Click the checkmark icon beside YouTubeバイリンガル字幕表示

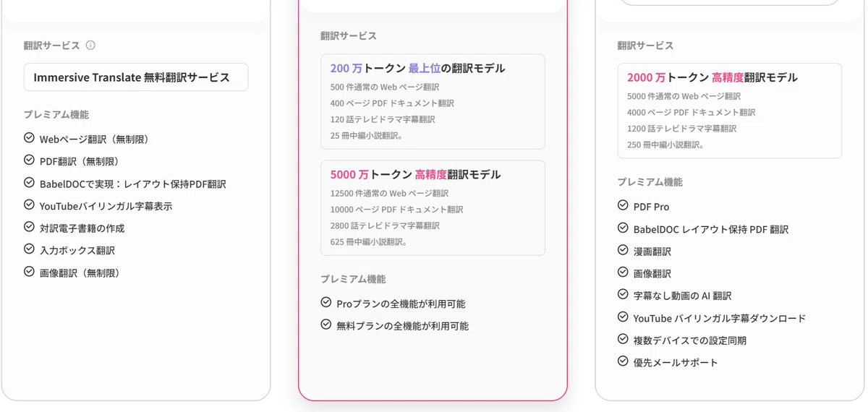click(29, 205)
